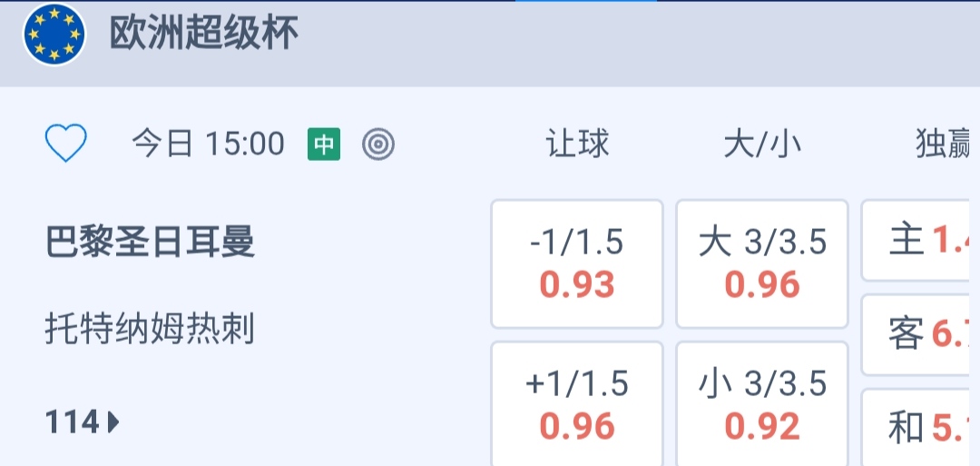Toggle the heart favorite icon
Image resolution: width=980 pixels, height=466 pixels.
click(x=66, y=144)
